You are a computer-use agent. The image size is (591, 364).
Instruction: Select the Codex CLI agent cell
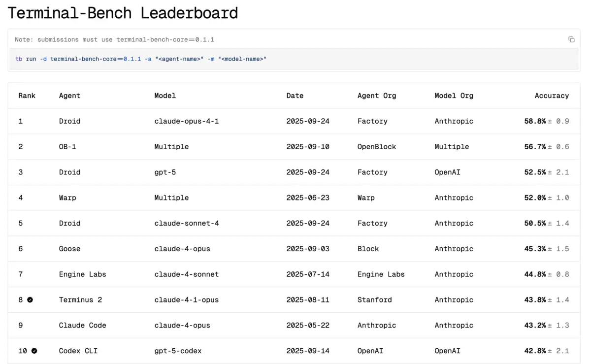click(x=78, y=351)
